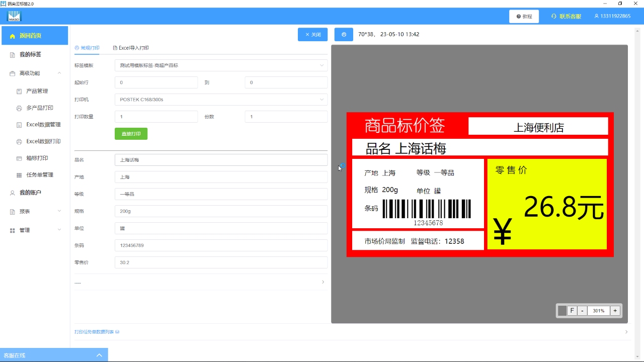
Task: Click the 到 end-row input field
Action: pyautogui.click(x=286, y=82)
